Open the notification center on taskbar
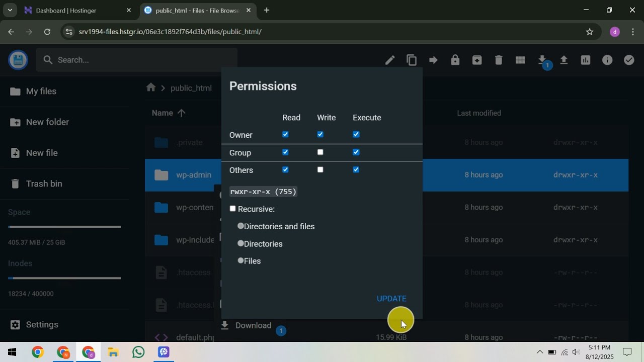This screenshot has height=362, width=644. [x=627, y=352]
